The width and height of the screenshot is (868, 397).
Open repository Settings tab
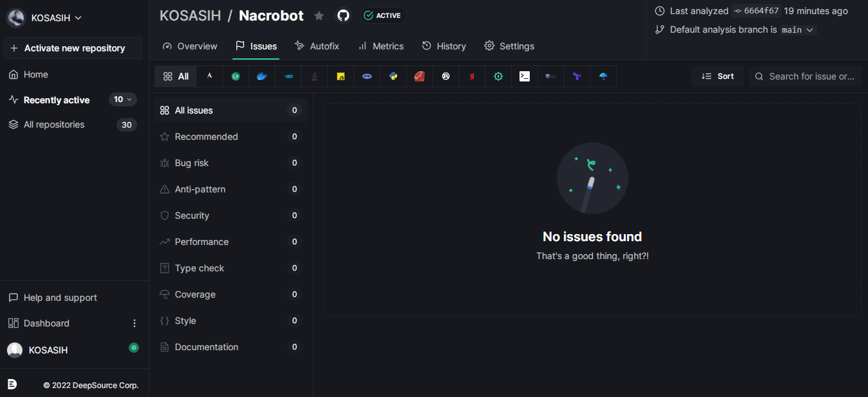(509, 46)
